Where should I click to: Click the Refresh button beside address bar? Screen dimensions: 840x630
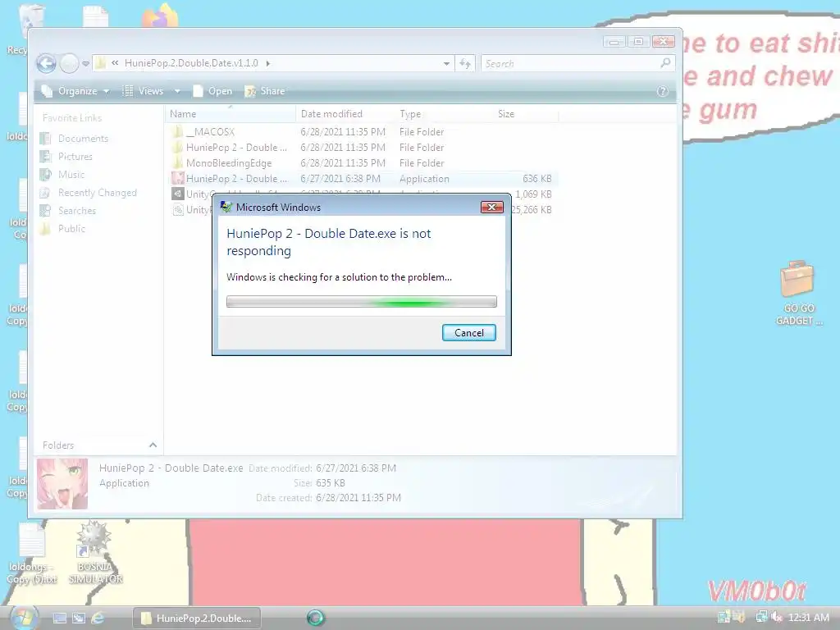tap(465, 64)
